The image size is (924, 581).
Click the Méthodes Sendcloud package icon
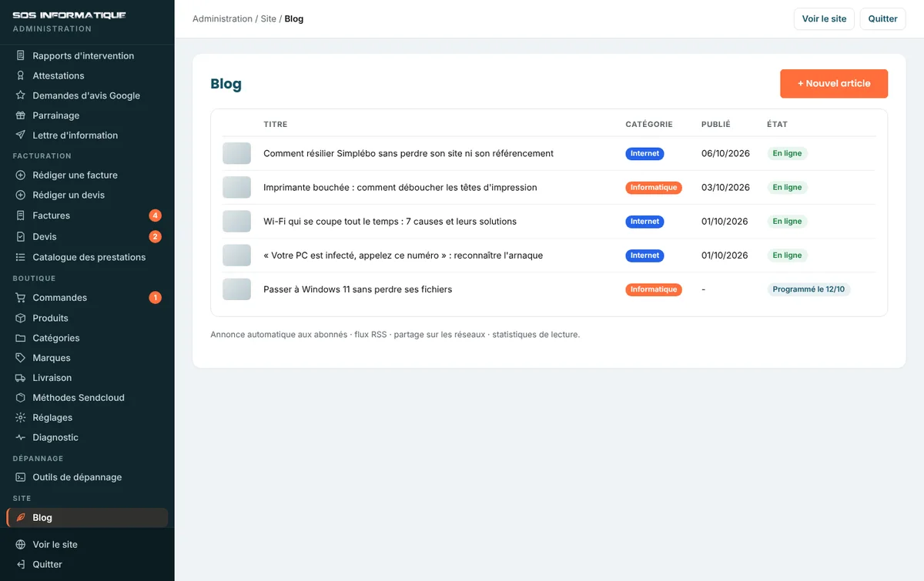pos(21,398)
